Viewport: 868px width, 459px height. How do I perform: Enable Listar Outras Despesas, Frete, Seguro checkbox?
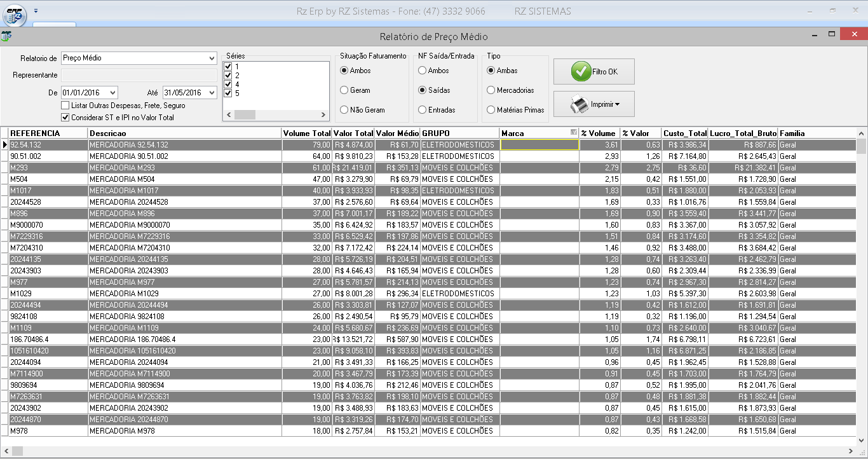point(65,106)
